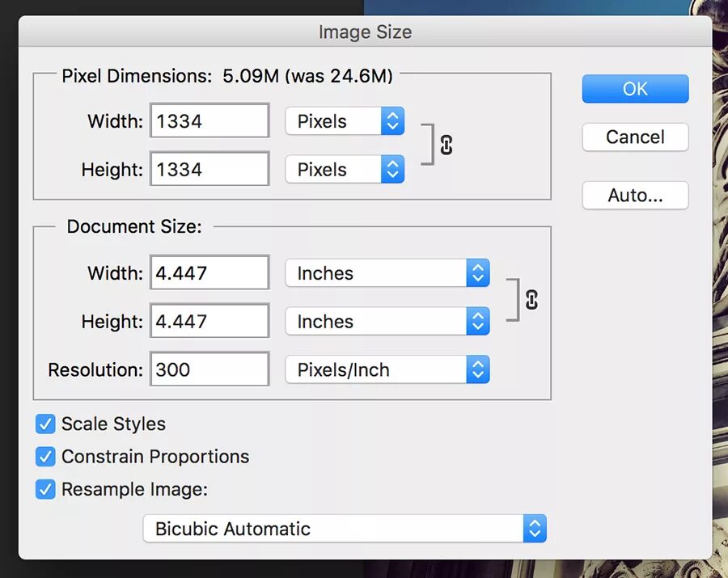The width and height of the screenshot is (728, 578).
Task: Click the Resolution 300 input field
Action: (x=210, y=370)
